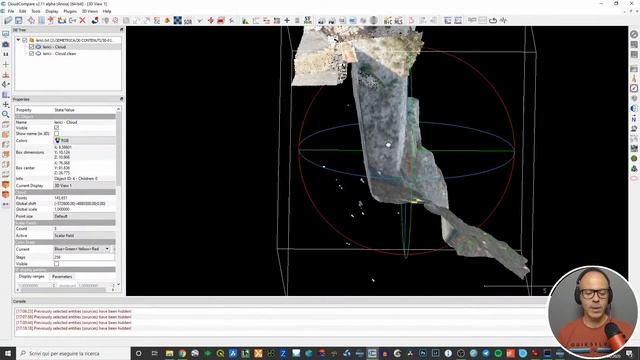This screenshot has height=360, width=640.
Task: Click the File Explorer icon on taskbar
Action: pyautogui.click(x=169, y=353)
